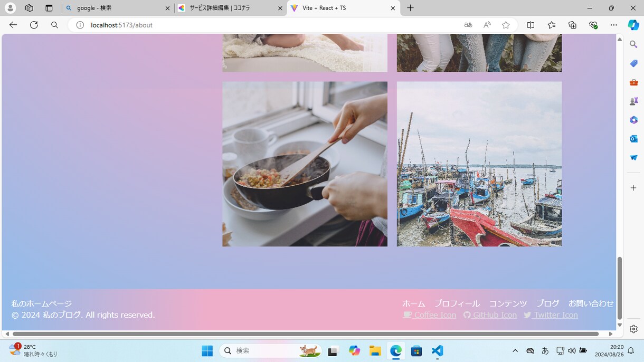Viewport: 644px width, 362px height.
Task: Click the Coffee Icon link
Action: coord(429,315)
